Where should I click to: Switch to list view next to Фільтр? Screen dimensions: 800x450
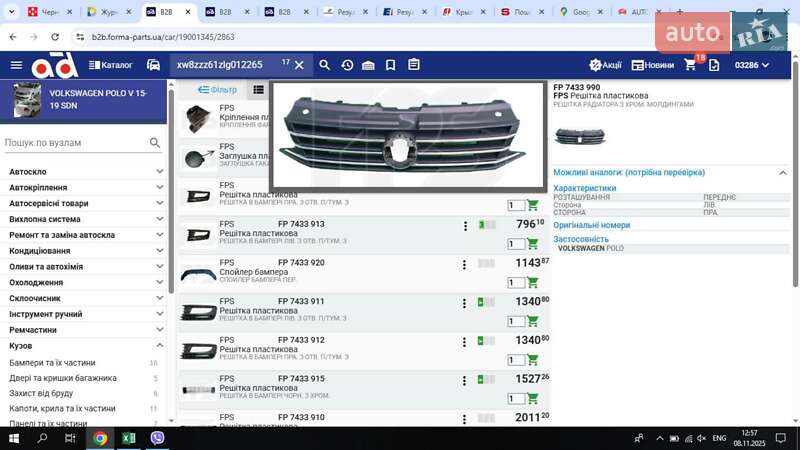[258, 90]
